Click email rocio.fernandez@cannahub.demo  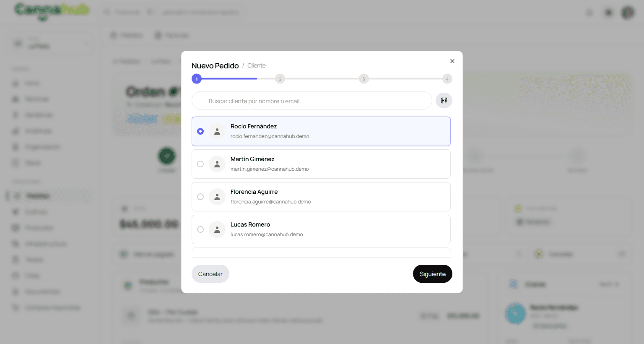[x=270, y=136]
